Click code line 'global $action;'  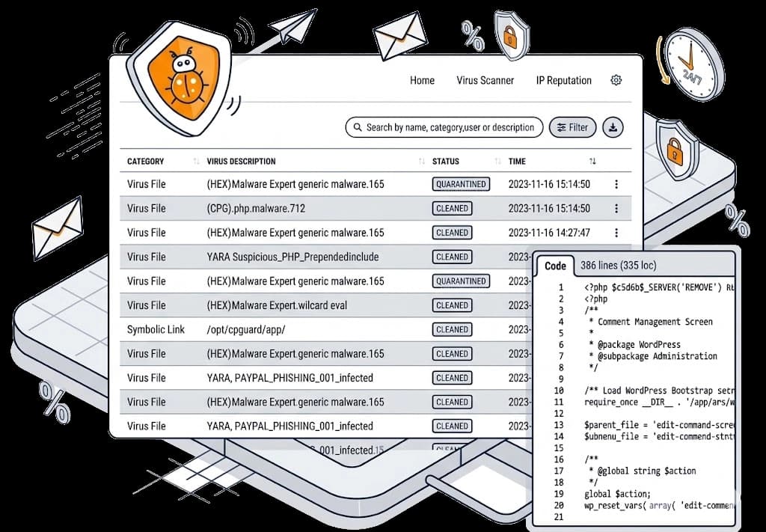617,494
